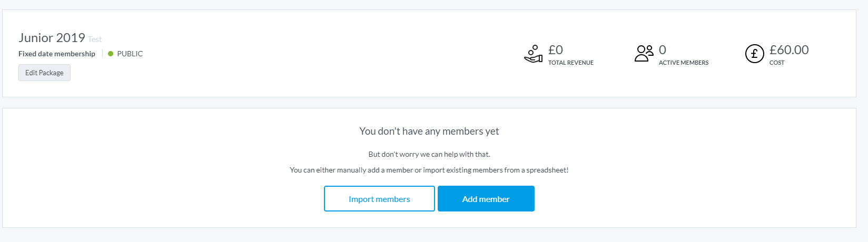Click the £60.00 cost value

788,50
